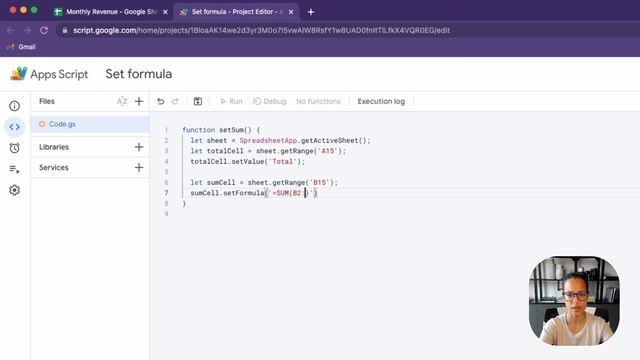This screenshot has width=640, height=360.
Task: Start Debug on the script
Action: [269, 101]
